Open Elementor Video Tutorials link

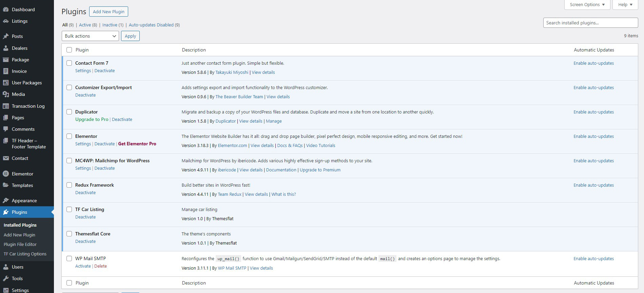tap(320, 146)
